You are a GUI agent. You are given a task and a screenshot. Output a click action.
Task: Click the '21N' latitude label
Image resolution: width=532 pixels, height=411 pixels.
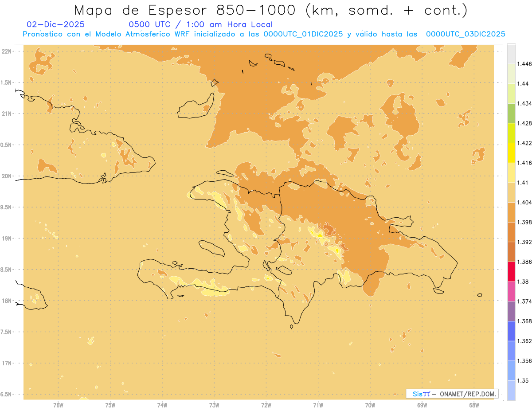[x=7, y=114]
